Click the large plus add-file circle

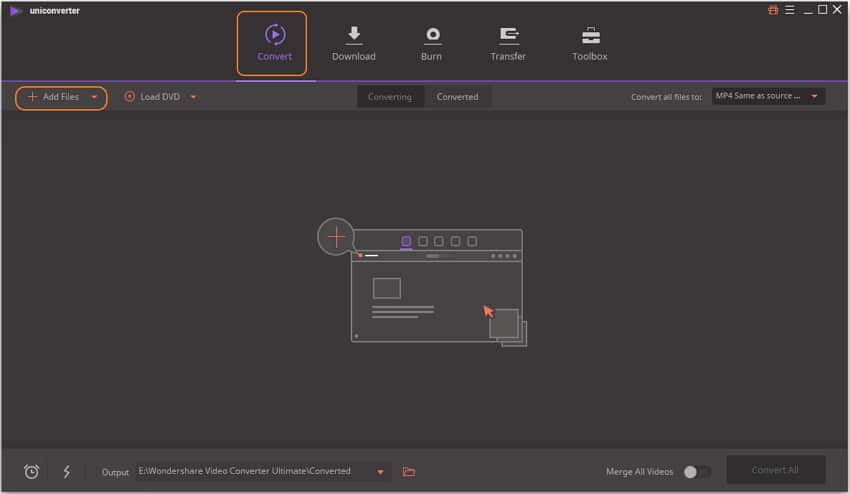pos(336,237)
